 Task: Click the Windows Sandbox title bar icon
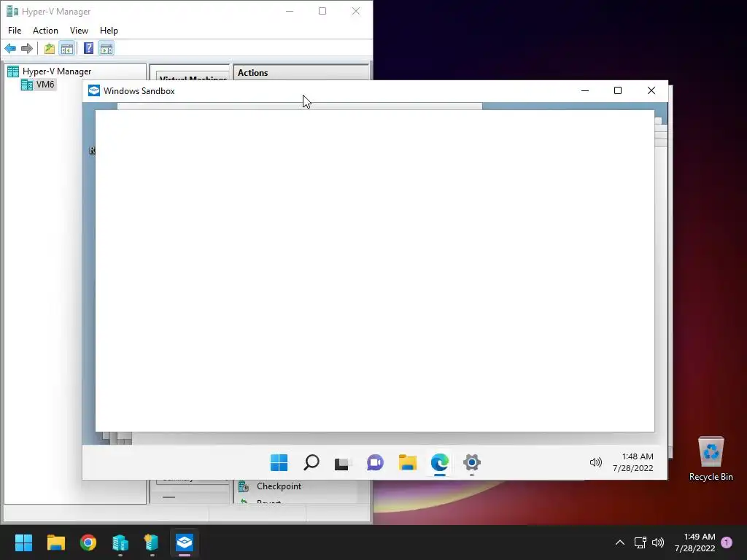(94, 90)
